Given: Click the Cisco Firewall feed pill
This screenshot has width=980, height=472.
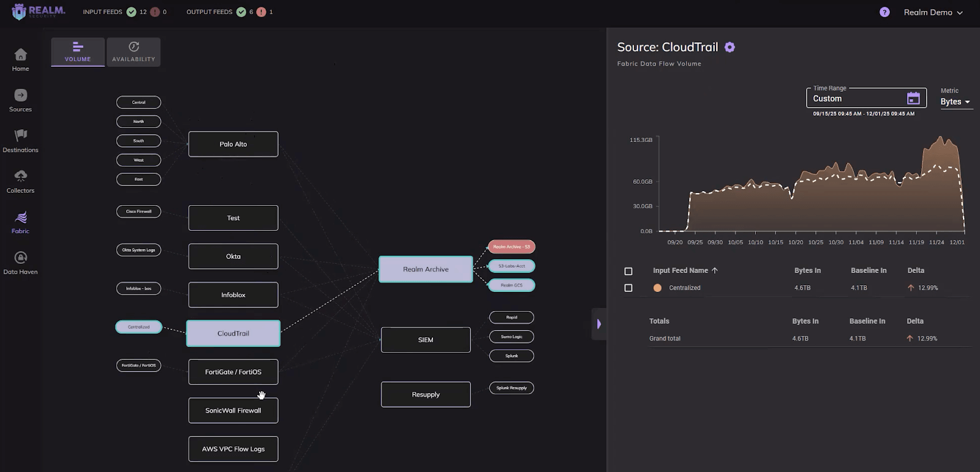Looking at the screenshot, I should 139,211.
